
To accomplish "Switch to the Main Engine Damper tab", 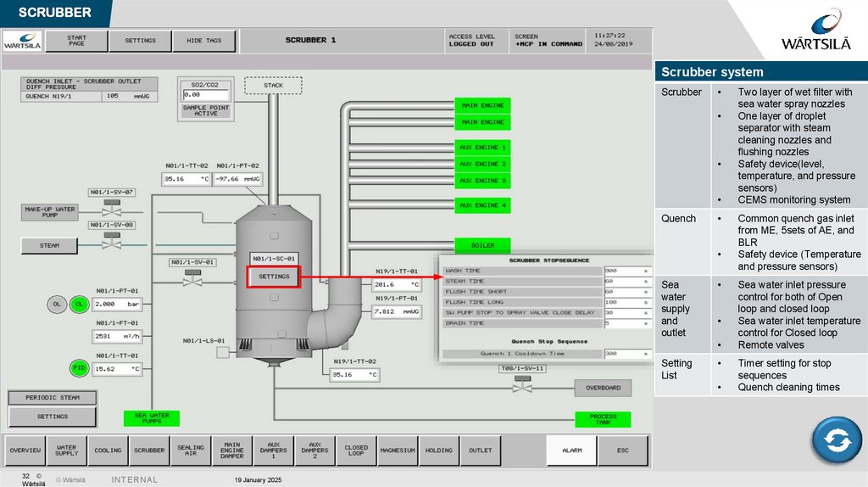I will pyautogui.click(x=232, y=451).
